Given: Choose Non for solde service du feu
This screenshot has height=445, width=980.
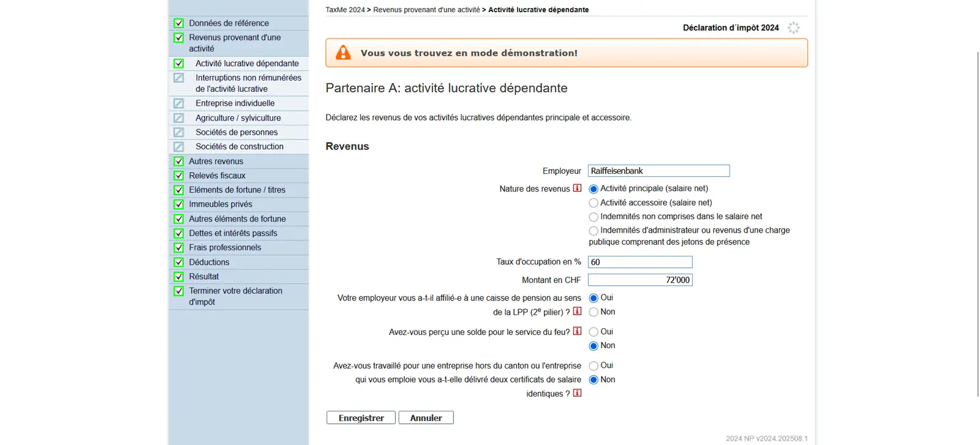Looking at the screenshot, I should click(594, 346).
